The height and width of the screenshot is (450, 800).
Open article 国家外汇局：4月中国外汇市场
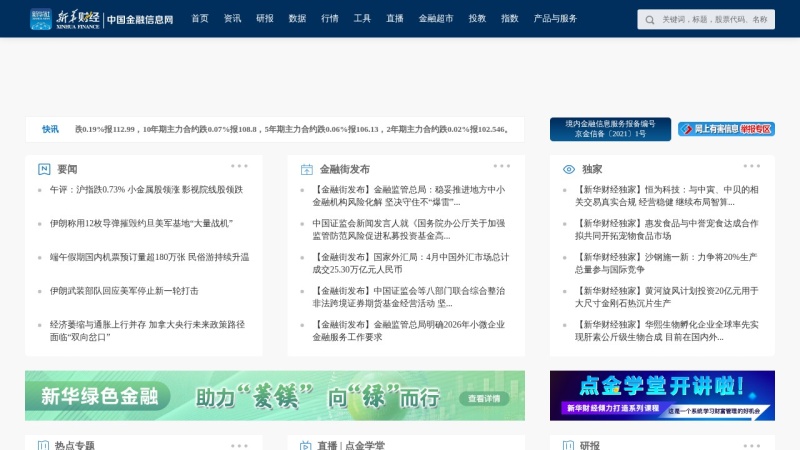411,263
